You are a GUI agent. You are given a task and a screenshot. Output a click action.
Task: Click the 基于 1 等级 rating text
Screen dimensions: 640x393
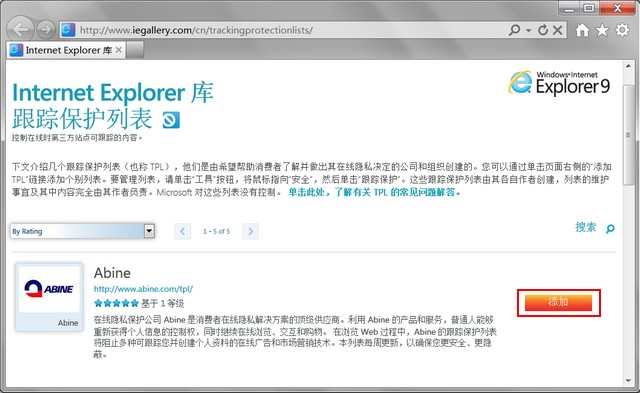(x=162, y=303)
